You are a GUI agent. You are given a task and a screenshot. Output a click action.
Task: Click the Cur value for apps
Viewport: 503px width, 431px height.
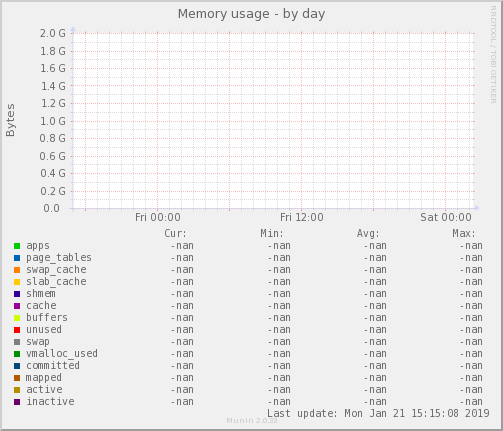pyautogui.click(x=182, y=246)
